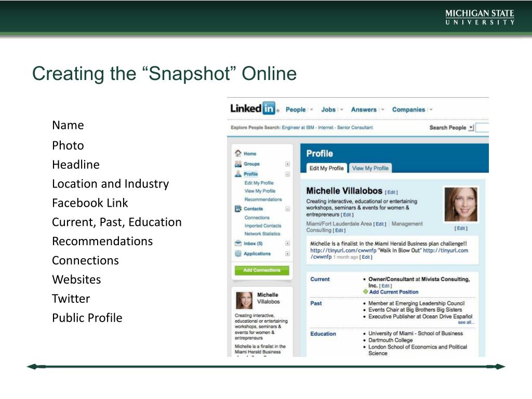Open the first tinyurl.com/cwwnfp link
Screen dimensions: 532x399
click(343, 250)
